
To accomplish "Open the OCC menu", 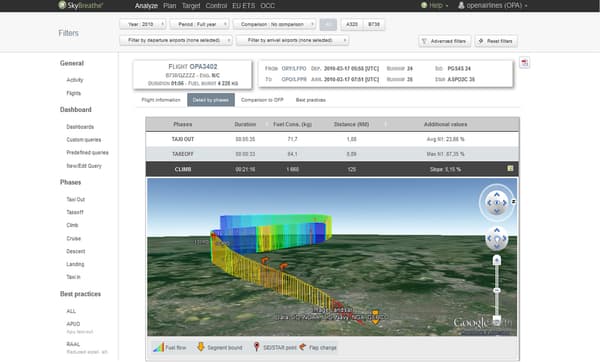I will 267,5.
